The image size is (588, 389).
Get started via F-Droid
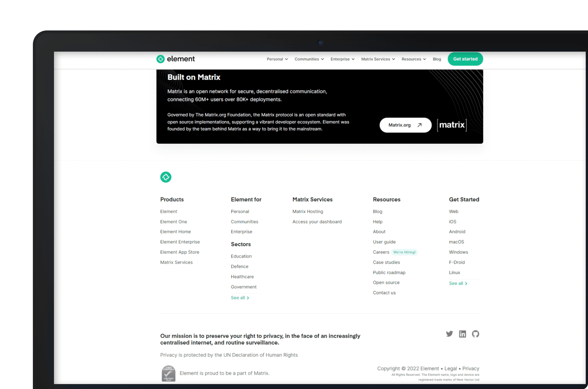point(457,262)
